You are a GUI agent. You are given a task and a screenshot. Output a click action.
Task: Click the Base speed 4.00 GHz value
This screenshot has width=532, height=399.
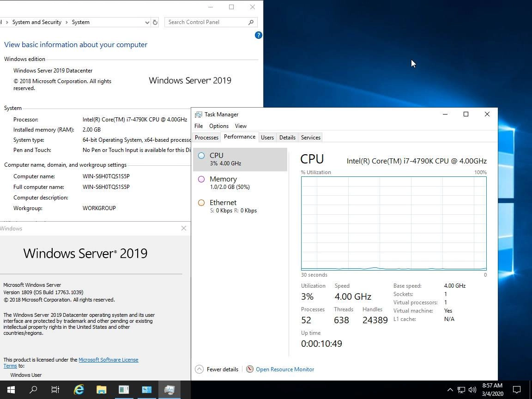coord(454,286)
